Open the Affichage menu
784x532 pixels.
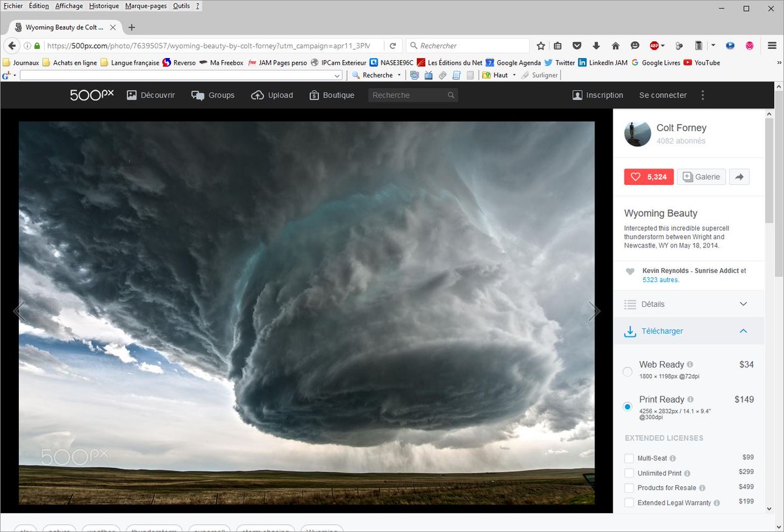click(69, 6)
